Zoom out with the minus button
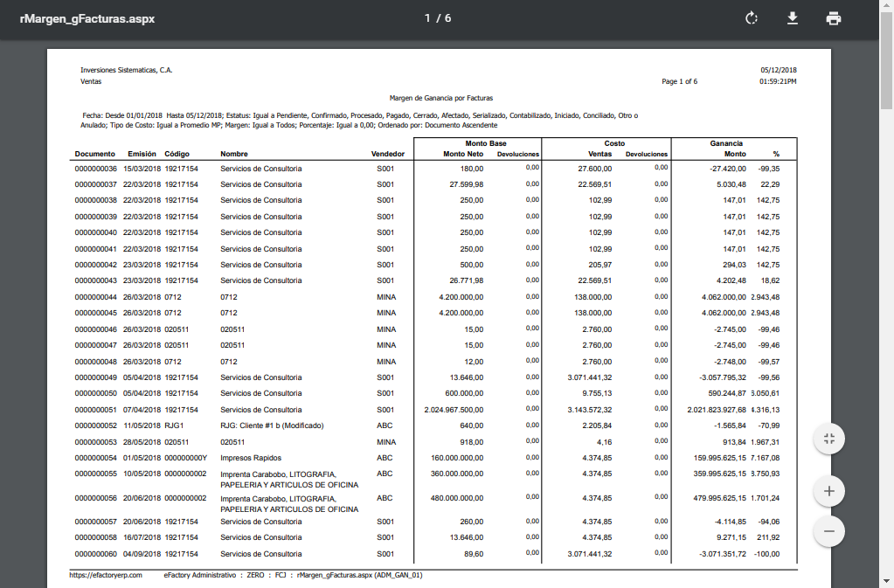 click(828, 531)
